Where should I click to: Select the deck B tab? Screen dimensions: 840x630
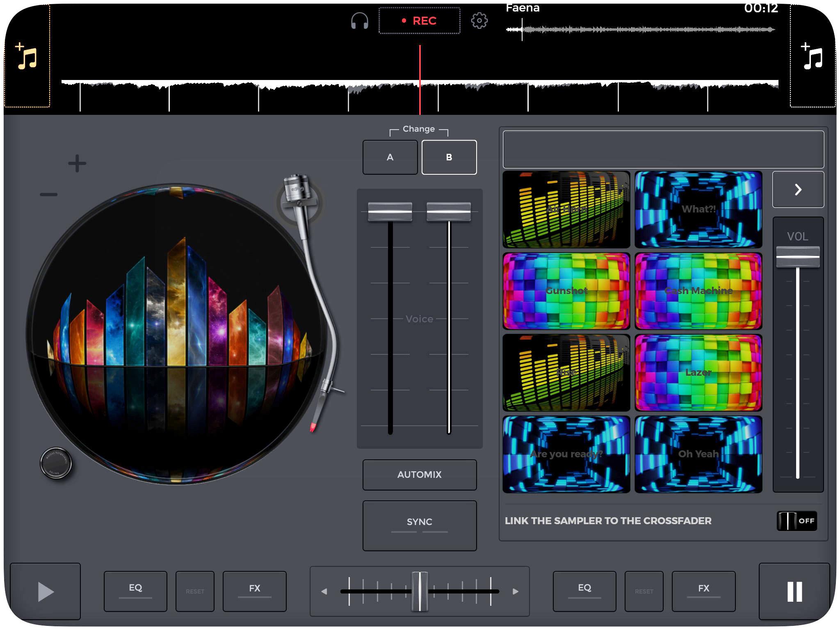449,157
